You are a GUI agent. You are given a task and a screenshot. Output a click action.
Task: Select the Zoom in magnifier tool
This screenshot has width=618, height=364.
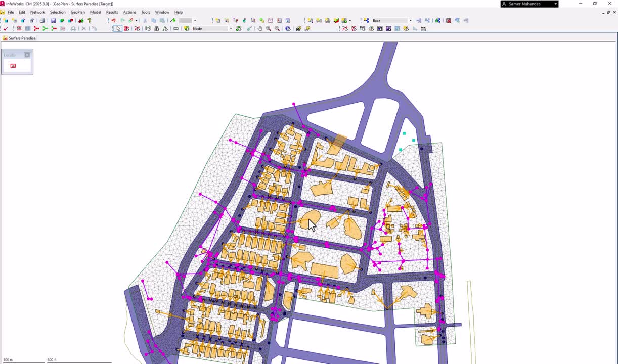pos(269,28)
